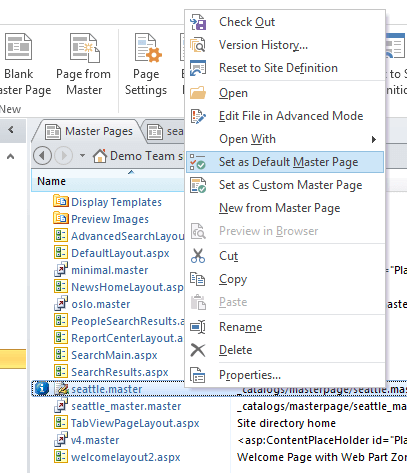
Task: Click the Page from Master button label
Action: pos(84,82)
